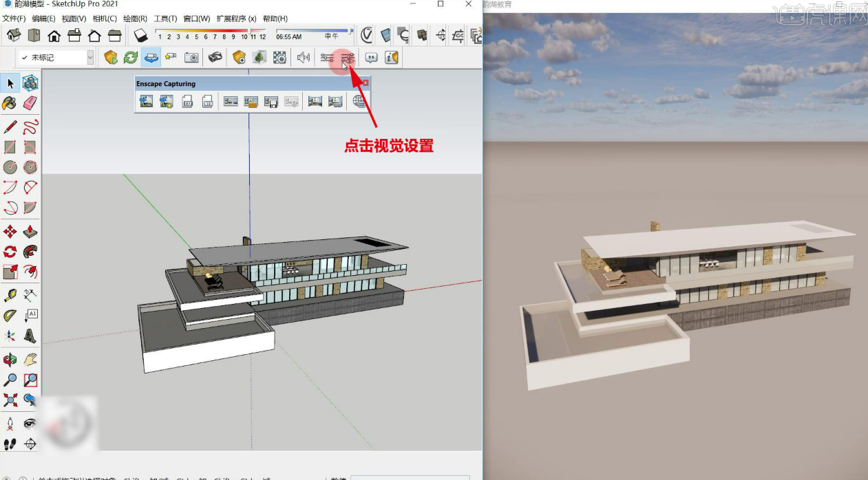Open Enscape sound settings speaker icon
The image size is (868, 480).
coord(304,58)
